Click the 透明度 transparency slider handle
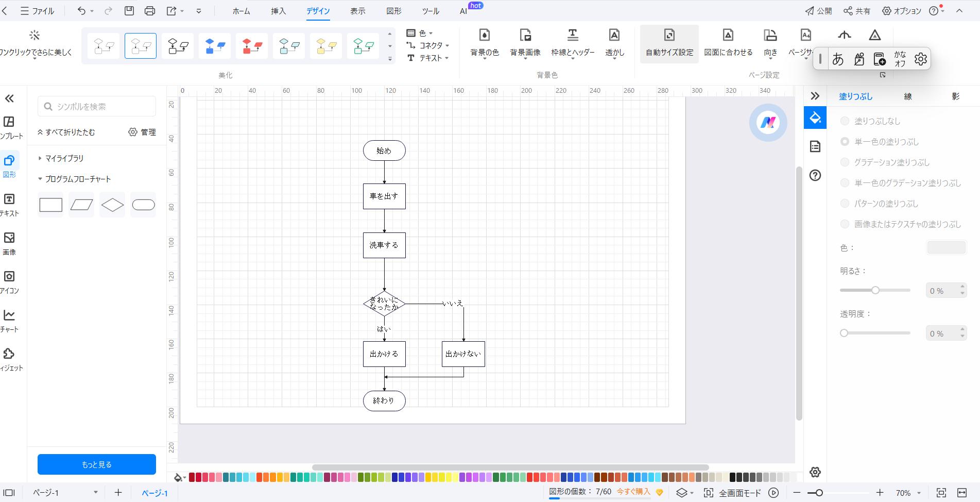 tap(844, 333)
